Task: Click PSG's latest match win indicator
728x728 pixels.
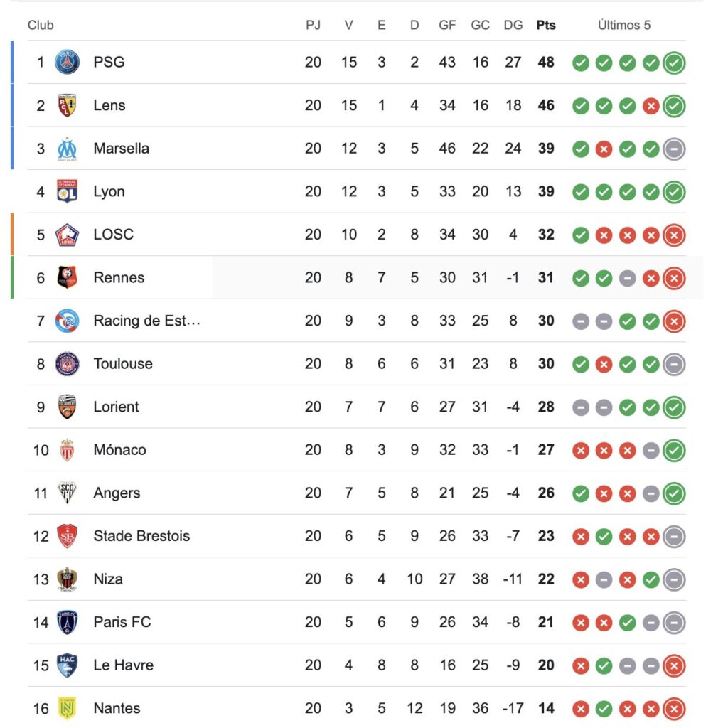Action: point(674,63)
